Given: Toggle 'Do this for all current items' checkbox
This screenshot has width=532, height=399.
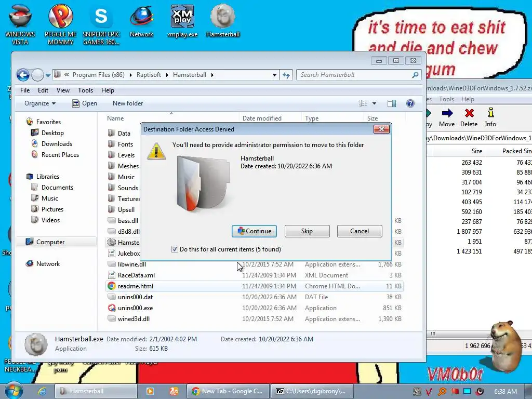Looking at the screenshot, I should (175, 249).
